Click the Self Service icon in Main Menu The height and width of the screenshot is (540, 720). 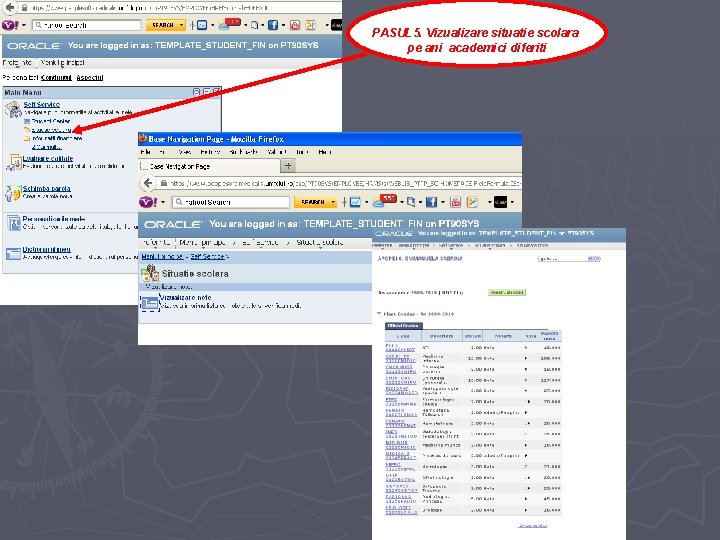coord(13,109)
